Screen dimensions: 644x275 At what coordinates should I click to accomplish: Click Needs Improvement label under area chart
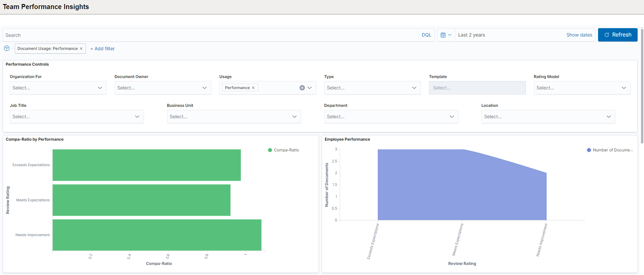[542, 240]
